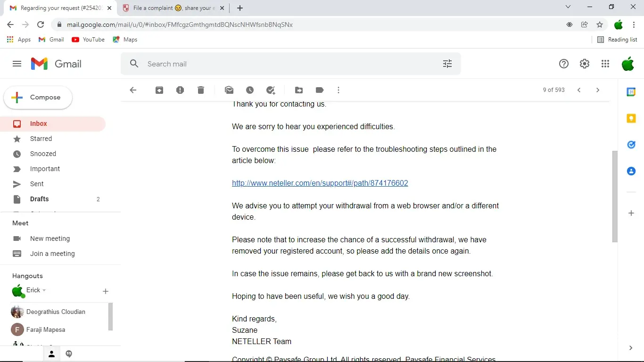Open the Starred folder
644x362 pixels.
click(41, 139)
